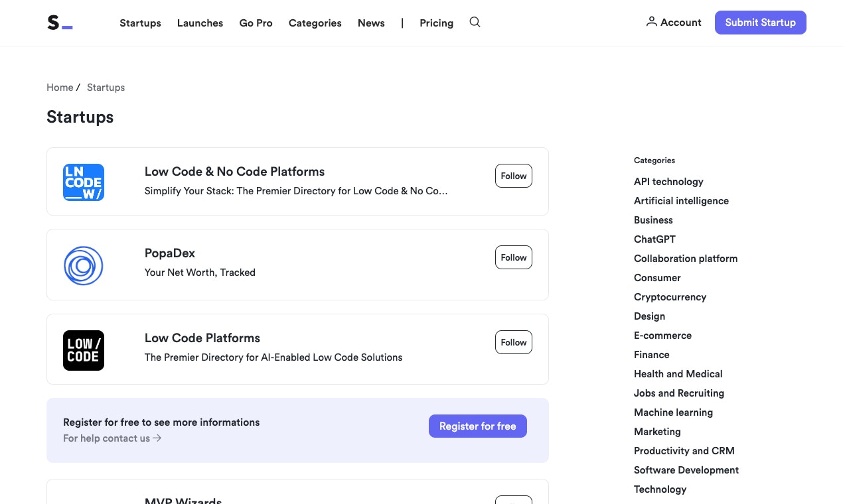Click the site logo in header
This screenshot has height=504, width=843.
(60, 23)
